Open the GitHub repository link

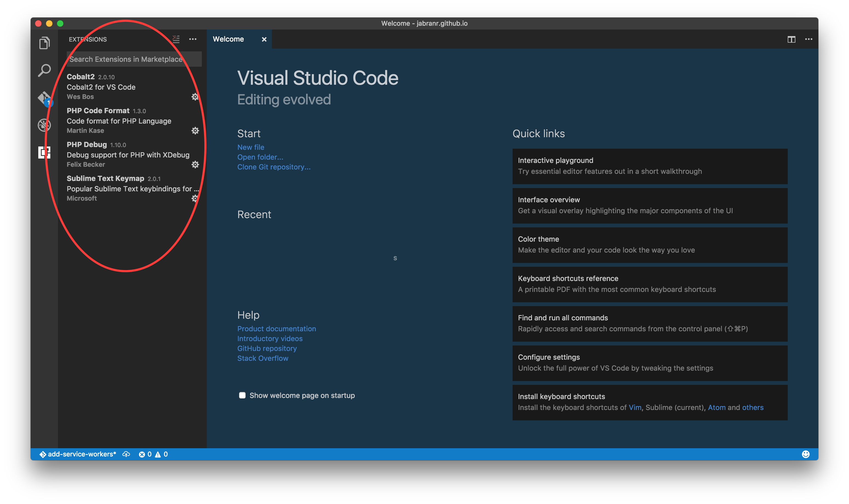(x=267, y=348)
